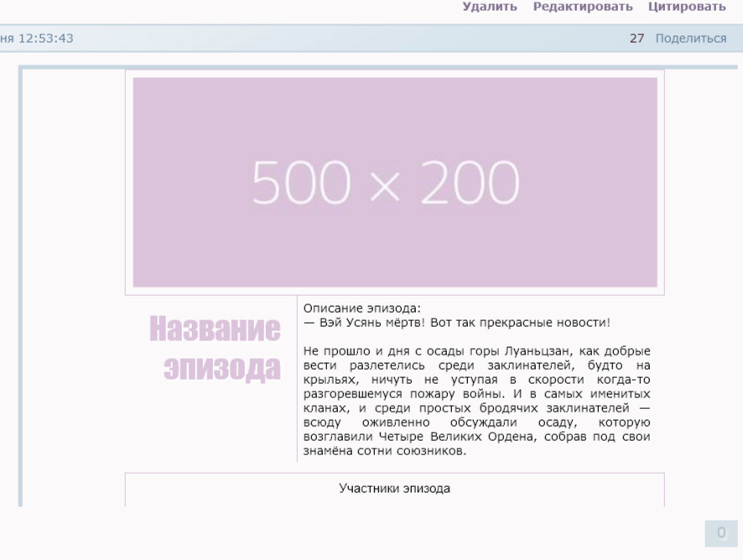Screen dimensions: 743x560
Task: Click the rating counter showing 0
Action: point(723,531)
